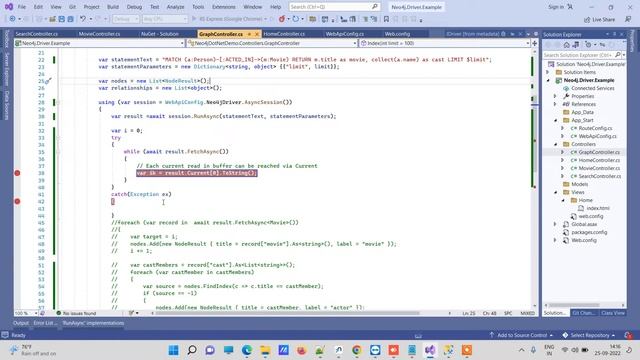640x360 pixels.
Task: Open the GraphController class navigation dropdown
Action: (x=272, y=43)
